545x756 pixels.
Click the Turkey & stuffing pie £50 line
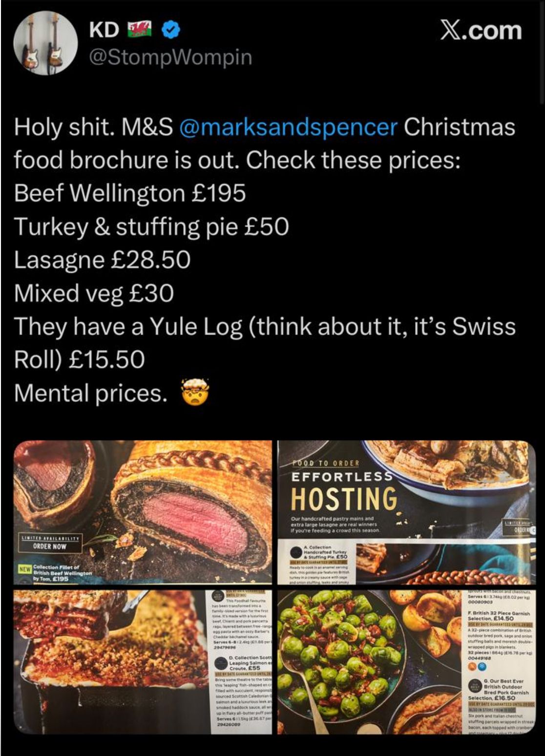coord(151,227)
